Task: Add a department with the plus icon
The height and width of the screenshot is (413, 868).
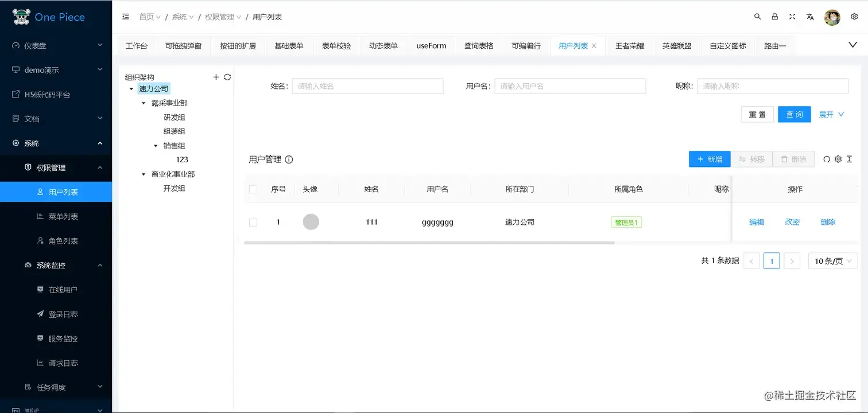Action: click(216, 76)
